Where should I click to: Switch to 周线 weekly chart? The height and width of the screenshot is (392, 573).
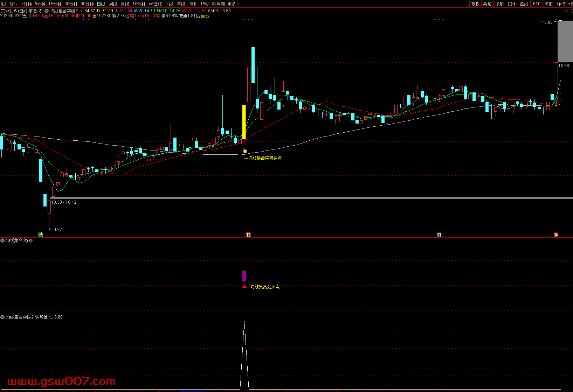click(113, 4)
